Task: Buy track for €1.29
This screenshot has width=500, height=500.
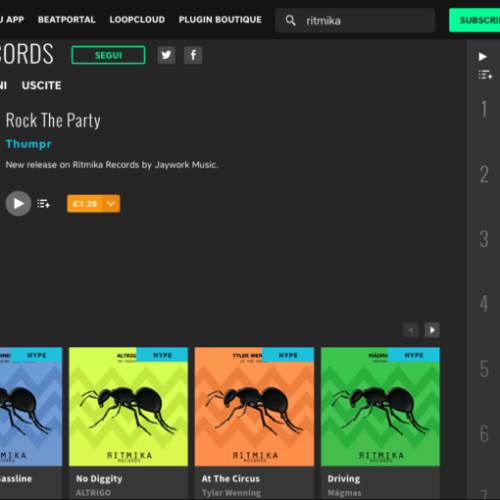Action: [x=85, y=204]
